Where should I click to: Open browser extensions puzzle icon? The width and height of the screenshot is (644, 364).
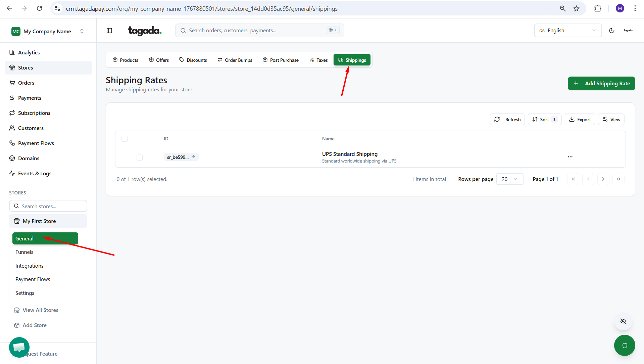(597, 9)
